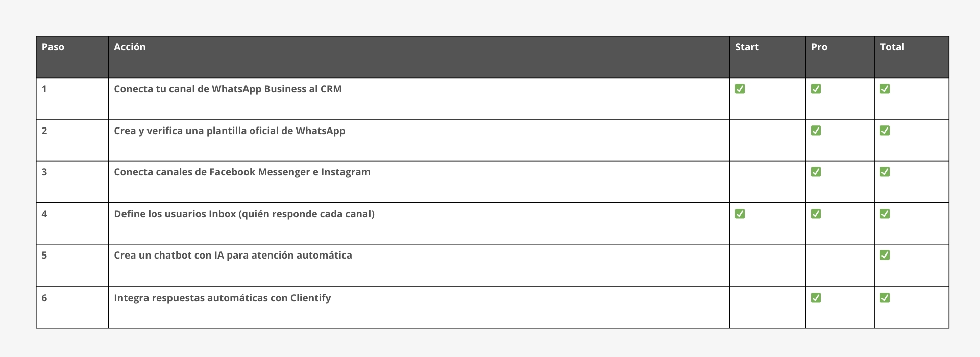Click the Start checkmark for step 1
Viewport: 980px width, 357px height.
click(x=740, y=89)
